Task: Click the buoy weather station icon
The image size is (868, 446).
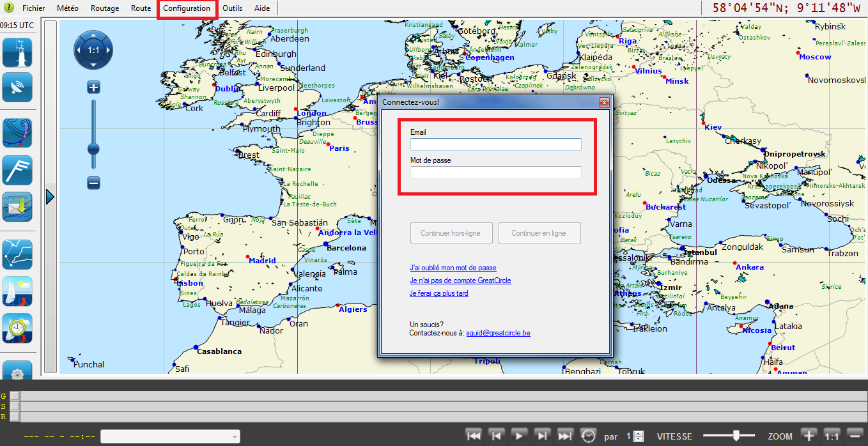Action: (x=17, y=52)
